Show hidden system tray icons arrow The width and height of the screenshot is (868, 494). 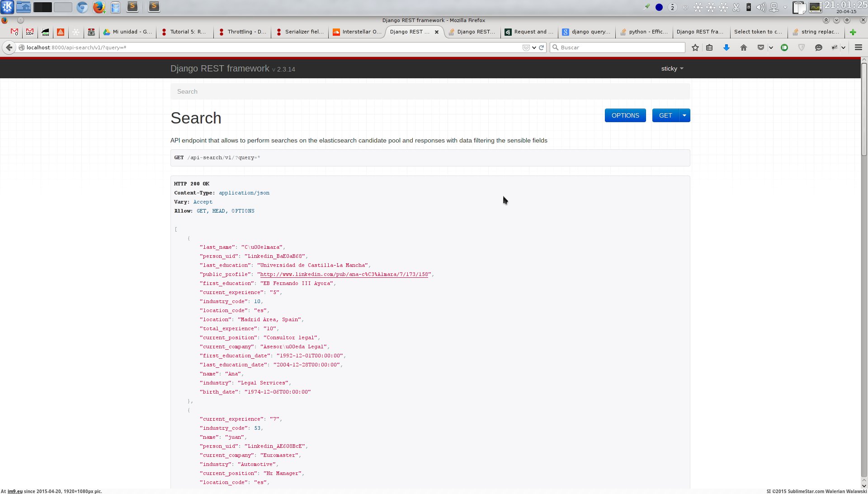tap(785, 7)
